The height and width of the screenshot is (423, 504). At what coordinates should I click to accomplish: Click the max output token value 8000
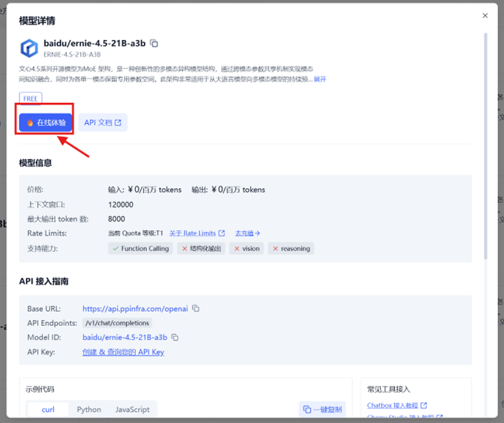(x=116, y=219)
